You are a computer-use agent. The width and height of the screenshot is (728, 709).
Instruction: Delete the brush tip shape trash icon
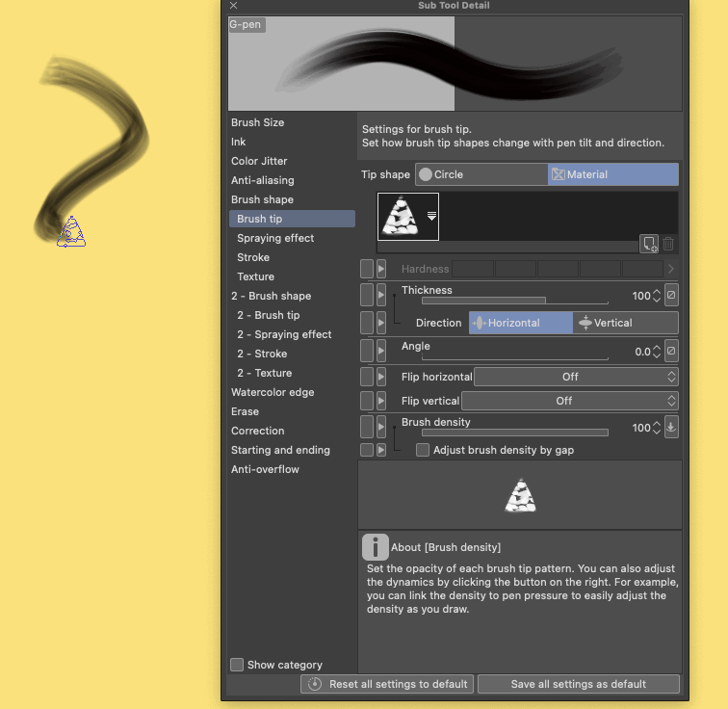(668, 244)
